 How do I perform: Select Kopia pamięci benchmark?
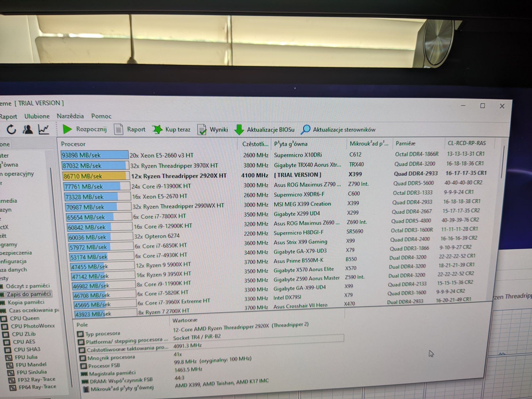26,302
